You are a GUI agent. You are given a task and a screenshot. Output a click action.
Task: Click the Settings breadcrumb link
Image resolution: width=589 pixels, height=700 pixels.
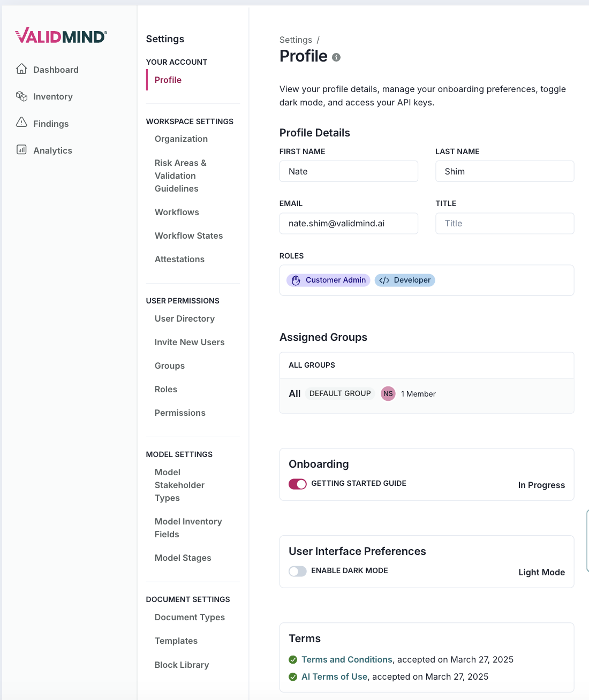(296, 40)
